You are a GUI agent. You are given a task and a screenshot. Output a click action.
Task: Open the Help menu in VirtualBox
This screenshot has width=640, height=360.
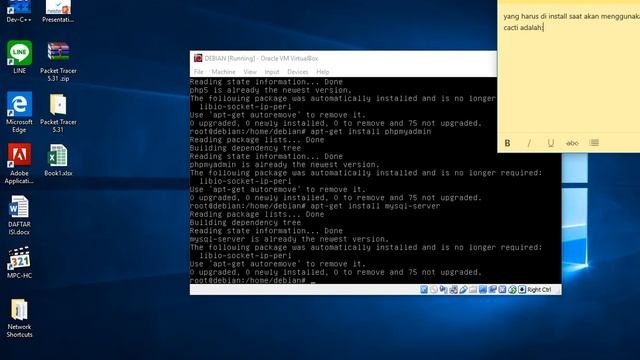(x=322, y=72)
